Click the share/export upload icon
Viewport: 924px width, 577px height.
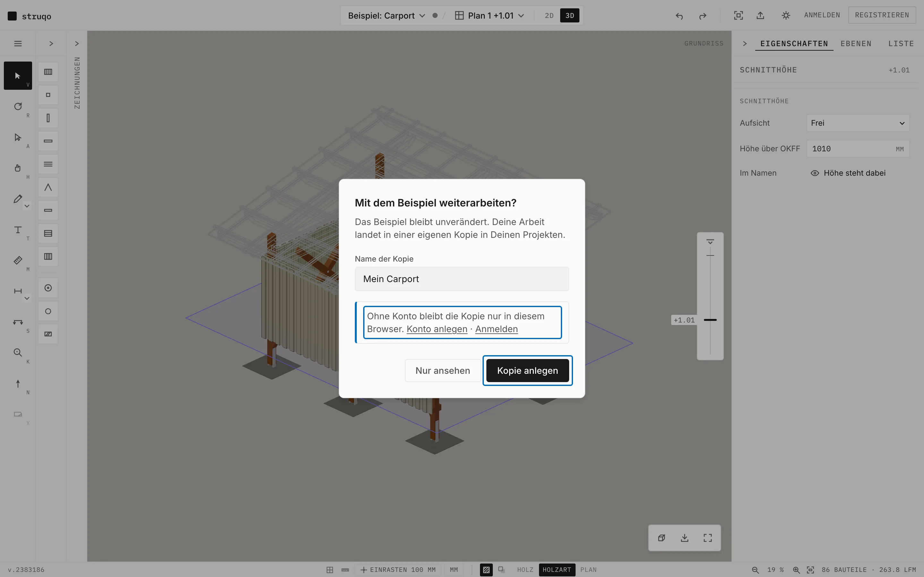(x=760, y=15)
